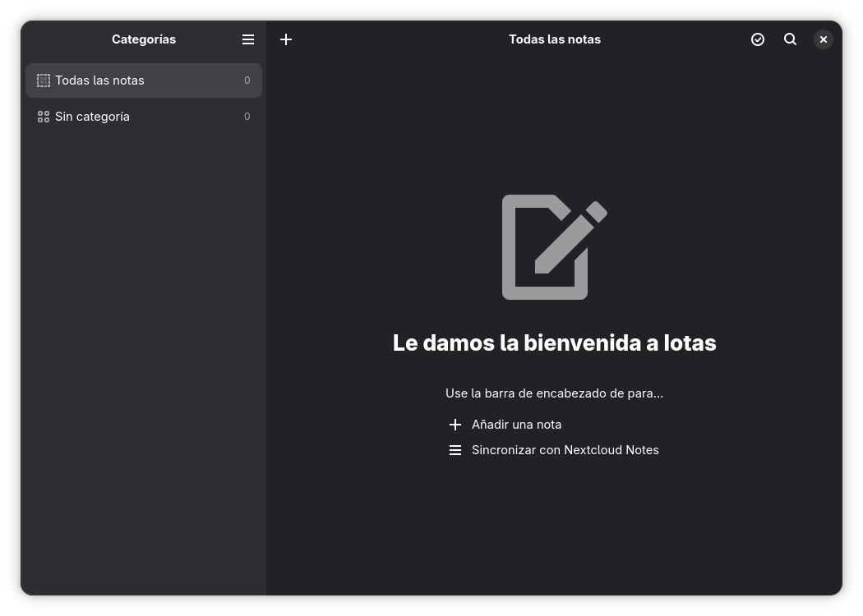Click the large note-and-pencil welcome icon
The height and width of the screenshot is (616, 863).
point(554,247)
